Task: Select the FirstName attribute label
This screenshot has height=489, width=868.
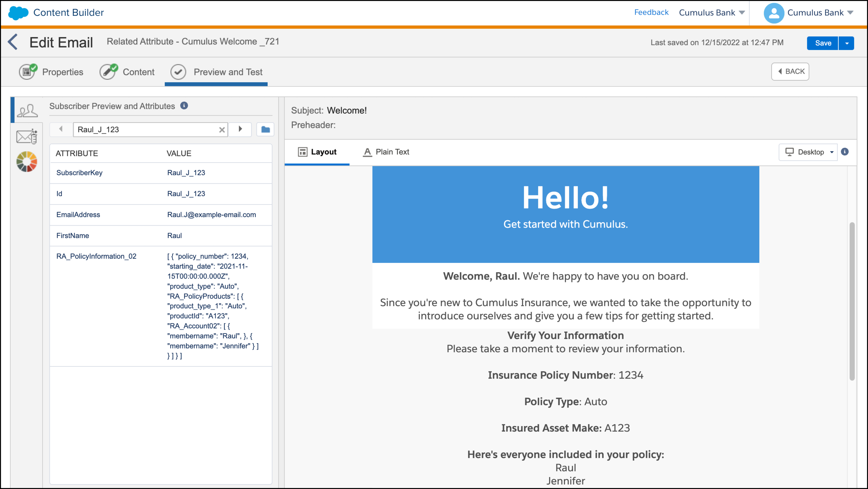Action: tap(73, 235)
